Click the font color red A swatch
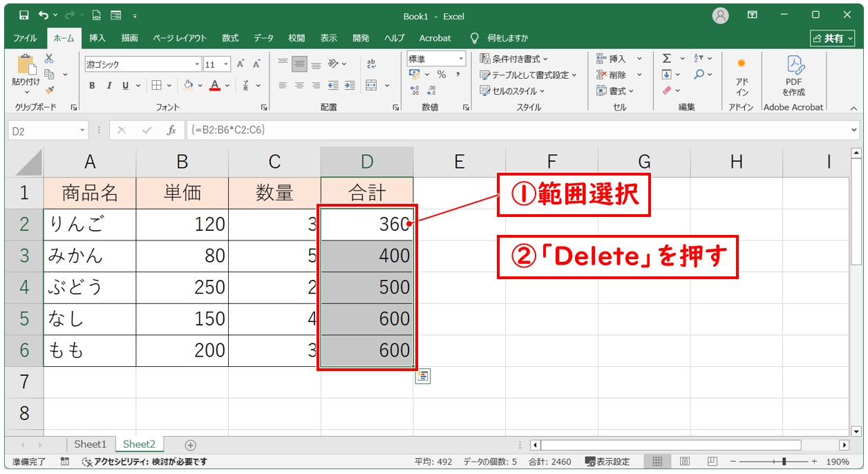 point(214,86)
